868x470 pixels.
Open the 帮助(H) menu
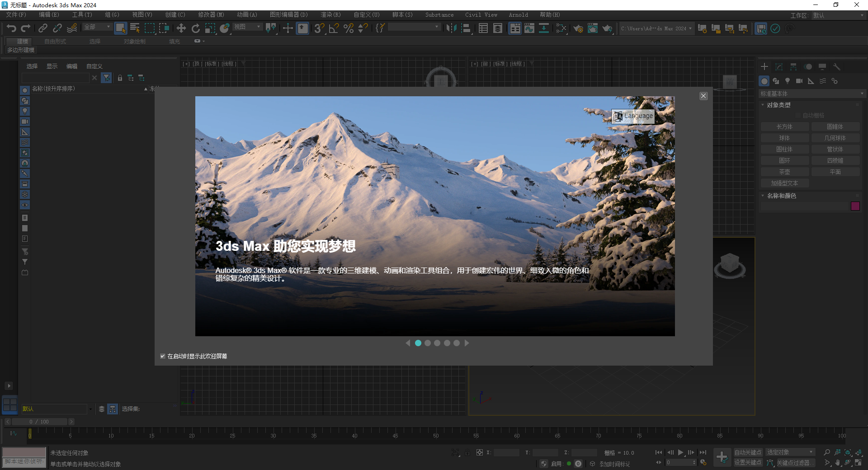click(x=549, y=15)
